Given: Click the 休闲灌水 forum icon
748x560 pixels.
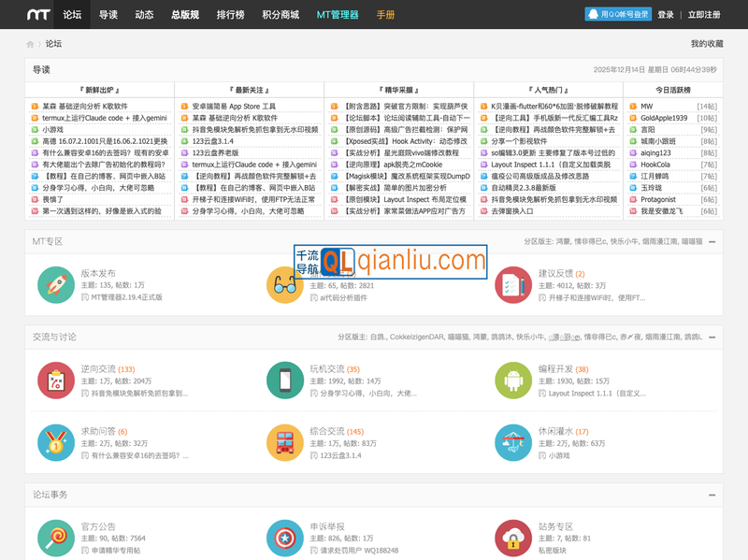Looking at the screenshot, I should tap(513, 442).
